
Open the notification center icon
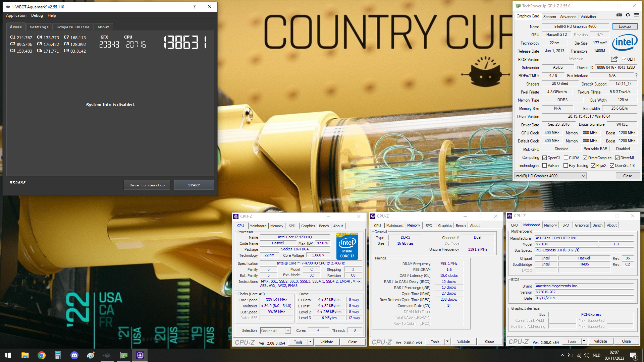tap(634, 355)
